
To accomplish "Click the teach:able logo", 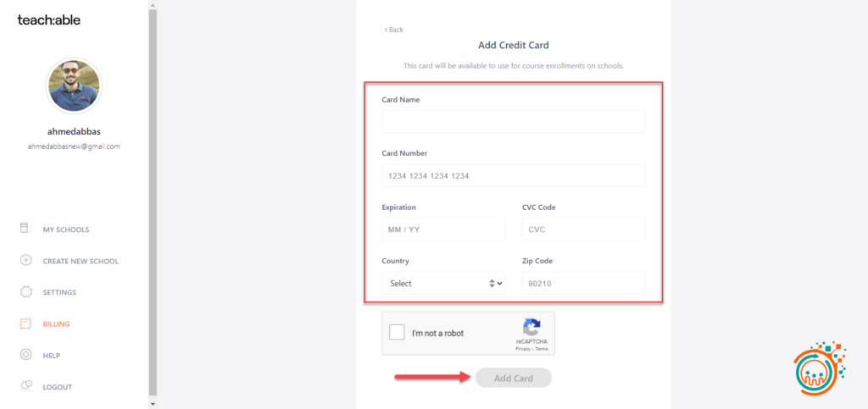I will click(49, 19).
